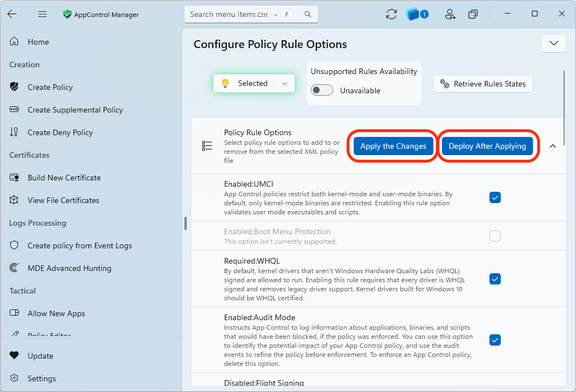
Task: Click the user switch icon in title bar
Action: point(450,14)
